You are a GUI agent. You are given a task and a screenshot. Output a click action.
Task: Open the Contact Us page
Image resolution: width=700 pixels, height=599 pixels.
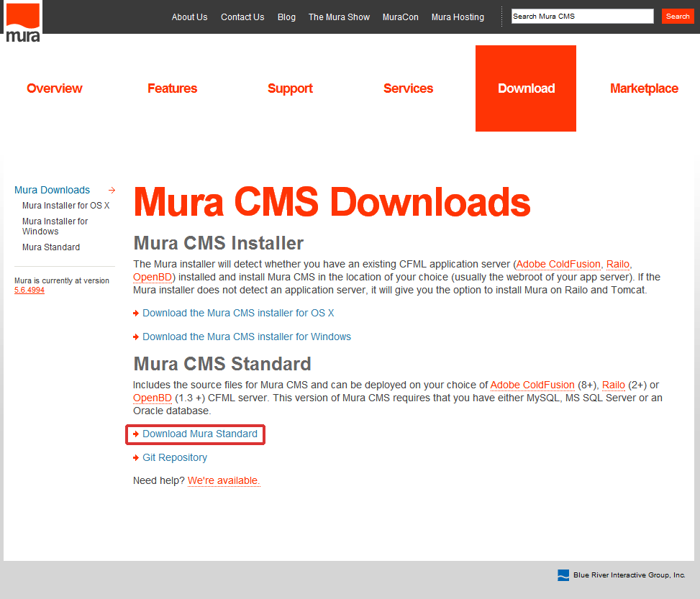tap(242, 17)
